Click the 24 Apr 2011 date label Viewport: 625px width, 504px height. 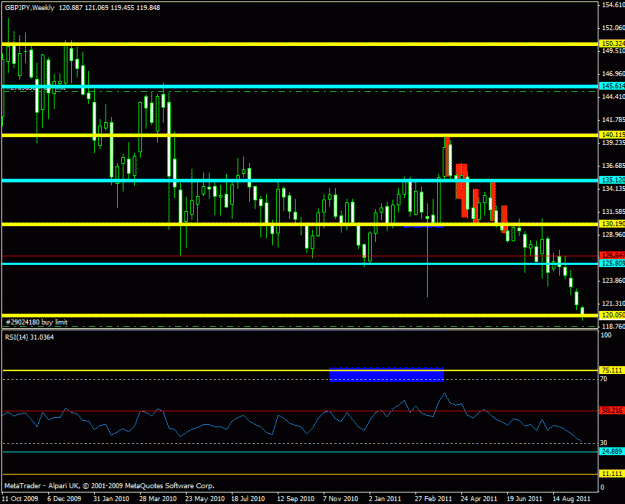(x=479, y=498)
